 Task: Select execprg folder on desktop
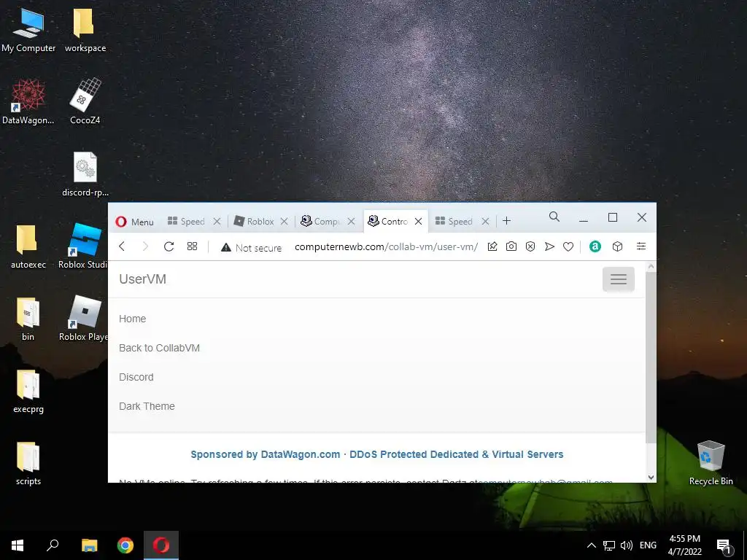click(28, 392)
